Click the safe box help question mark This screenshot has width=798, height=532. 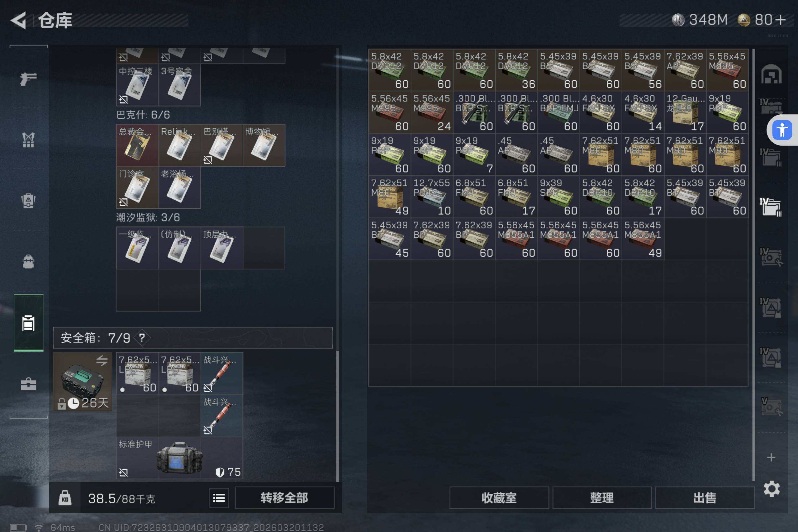[x=142, y=337]
